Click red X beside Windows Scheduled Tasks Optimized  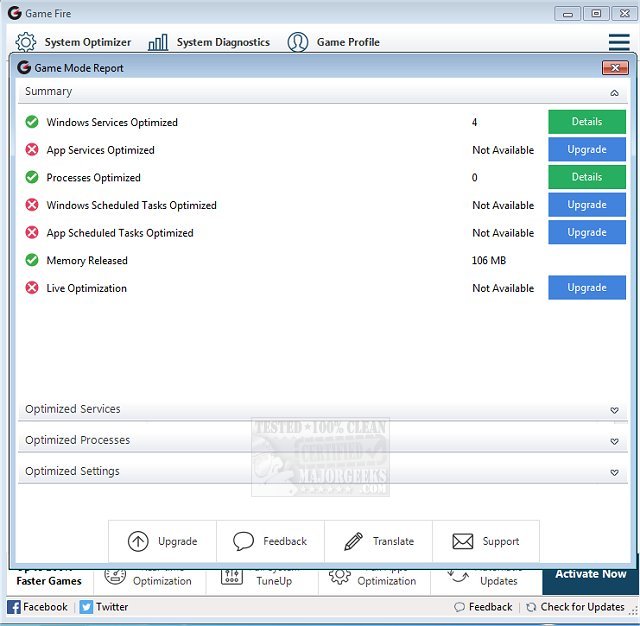[32, 204]
